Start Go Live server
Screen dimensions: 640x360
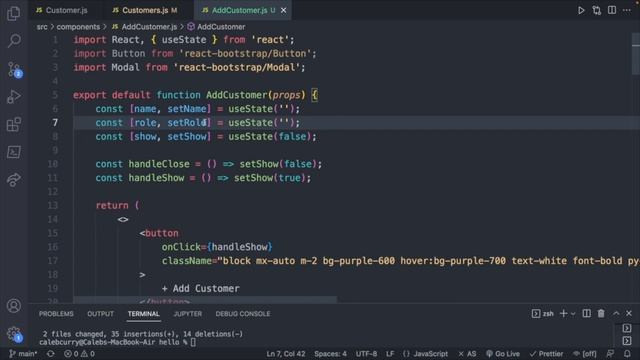[502, 353]
